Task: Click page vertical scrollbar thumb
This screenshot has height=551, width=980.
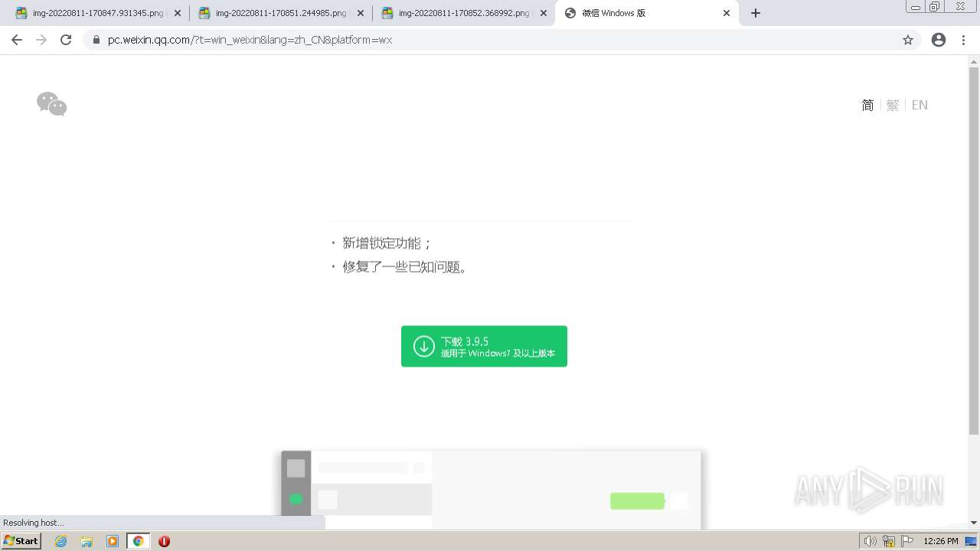Action: (x=974, y=251)
